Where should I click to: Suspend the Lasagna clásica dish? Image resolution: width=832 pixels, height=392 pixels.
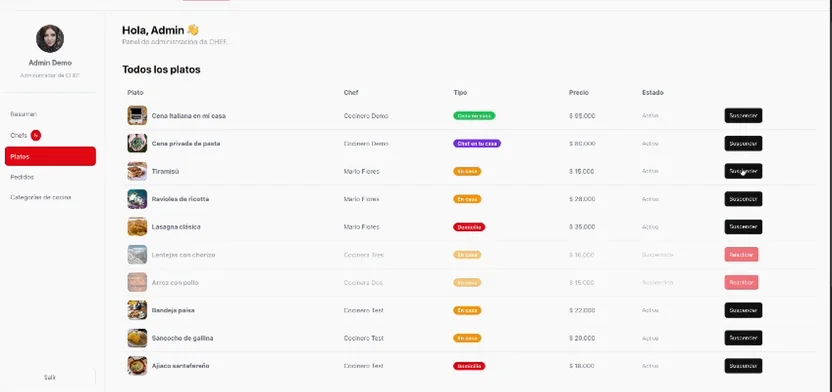(743, 227)
